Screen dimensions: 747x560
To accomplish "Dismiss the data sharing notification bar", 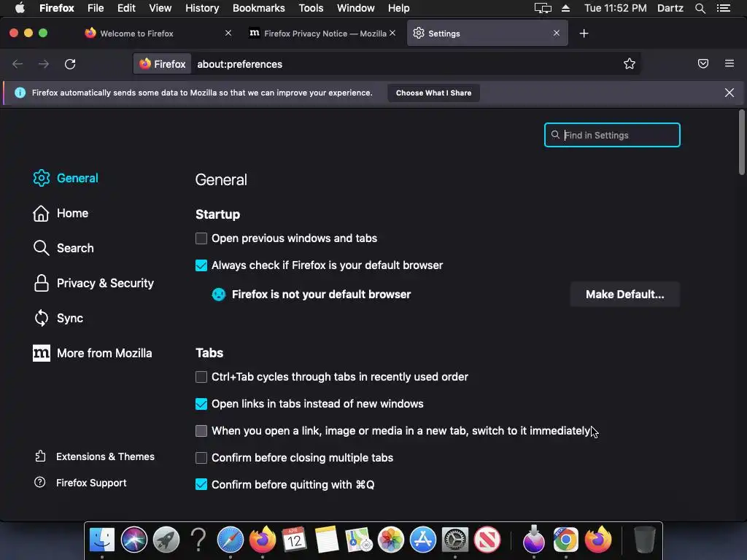I will tap(729, 93).
